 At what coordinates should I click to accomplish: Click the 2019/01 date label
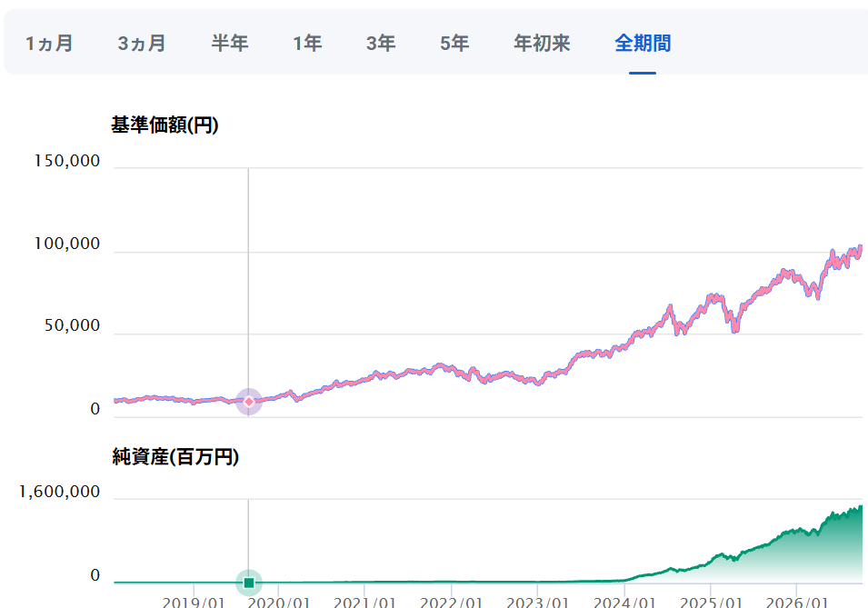tap(194, 603)
